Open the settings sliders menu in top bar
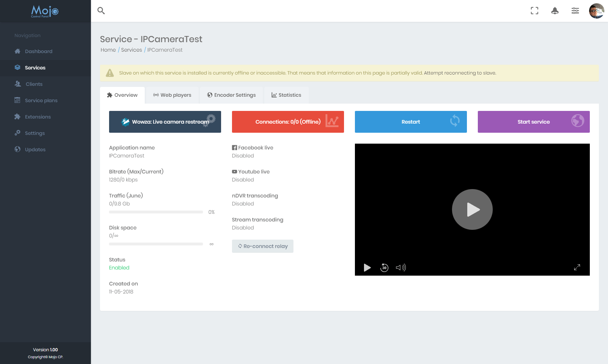This screenshot has width=608, height=364. click(x=575, y=11)
